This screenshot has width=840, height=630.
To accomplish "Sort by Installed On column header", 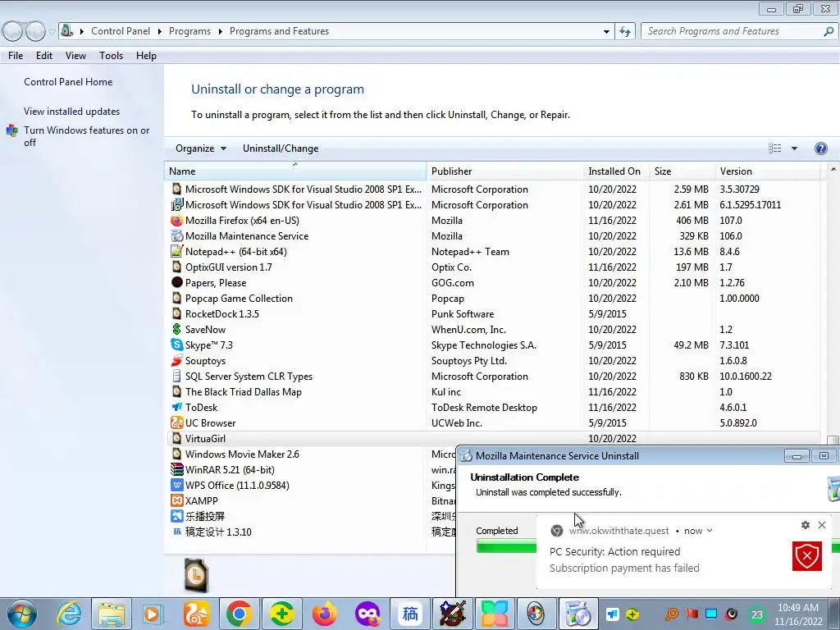I will coord(616,171).
